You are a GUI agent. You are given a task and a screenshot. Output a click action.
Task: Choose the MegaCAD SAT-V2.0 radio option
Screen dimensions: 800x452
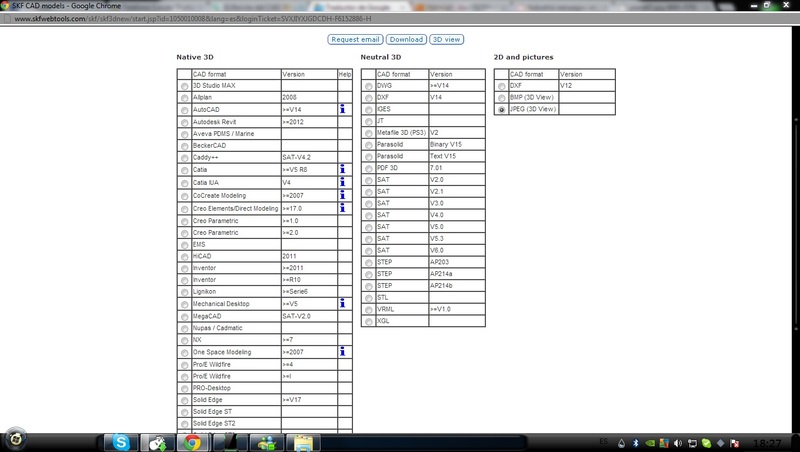185,317
